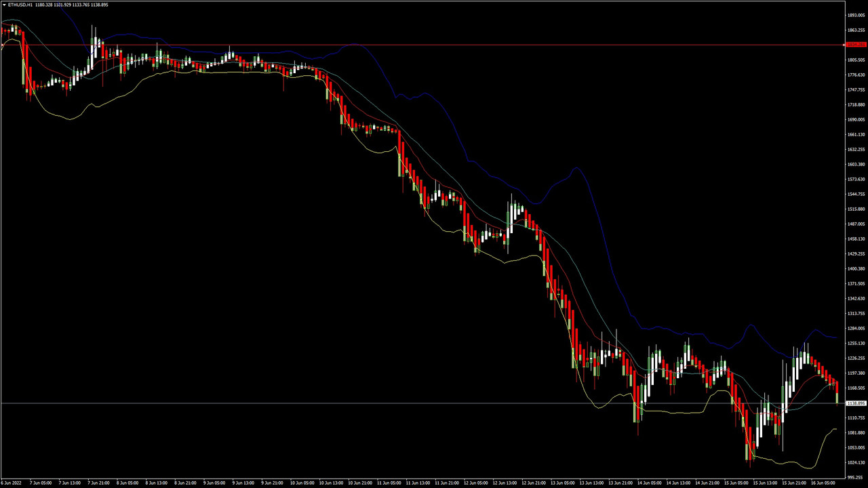
Task: Click the 1284.005 price axis label
Action: tap(856, 328)
